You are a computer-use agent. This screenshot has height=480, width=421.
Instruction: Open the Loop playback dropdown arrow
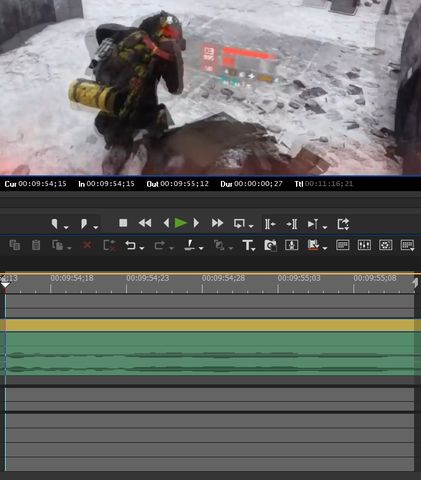tap(251, 227)
